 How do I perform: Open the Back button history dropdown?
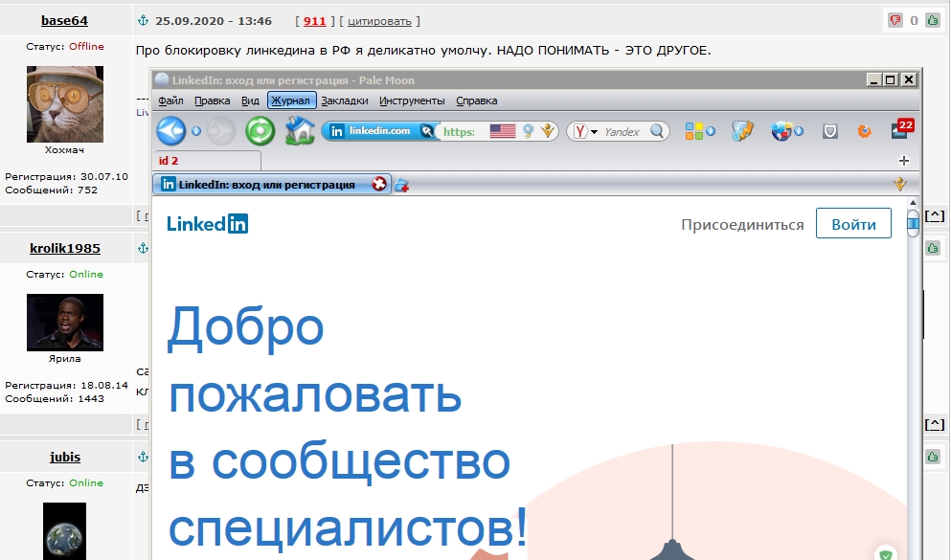point(196,131)
